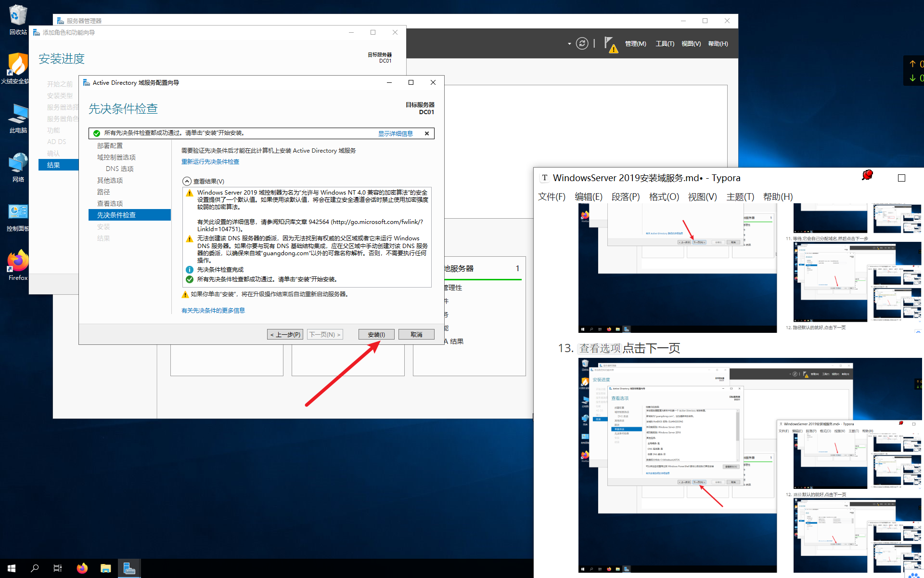Select 查看选项 in wizard sidebar
Image resolution: width=924 pixels, height=578 pixels.
click(110, 203)
